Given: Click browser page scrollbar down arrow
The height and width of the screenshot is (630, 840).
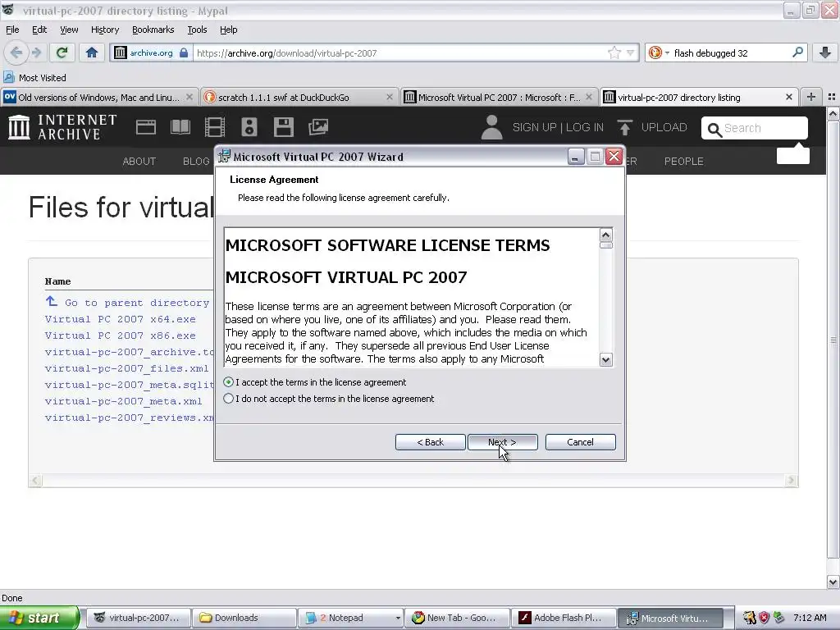Looking at the screenshot, I should [833, 582].
